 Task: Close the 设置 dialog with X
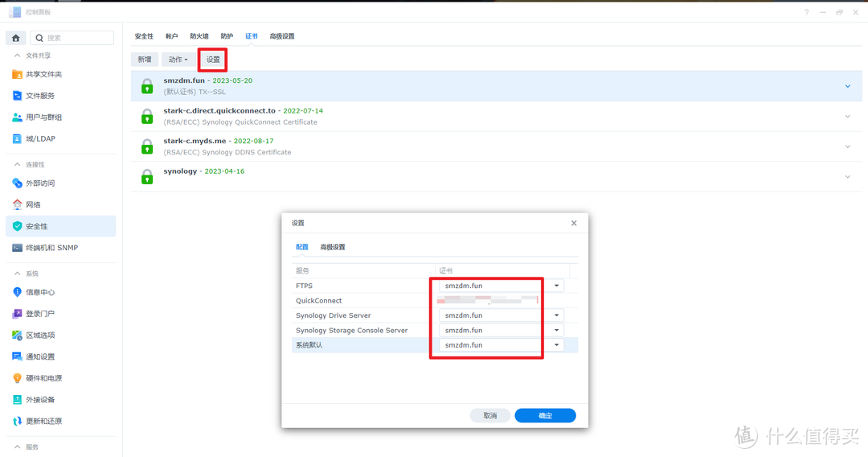(574, 223)
